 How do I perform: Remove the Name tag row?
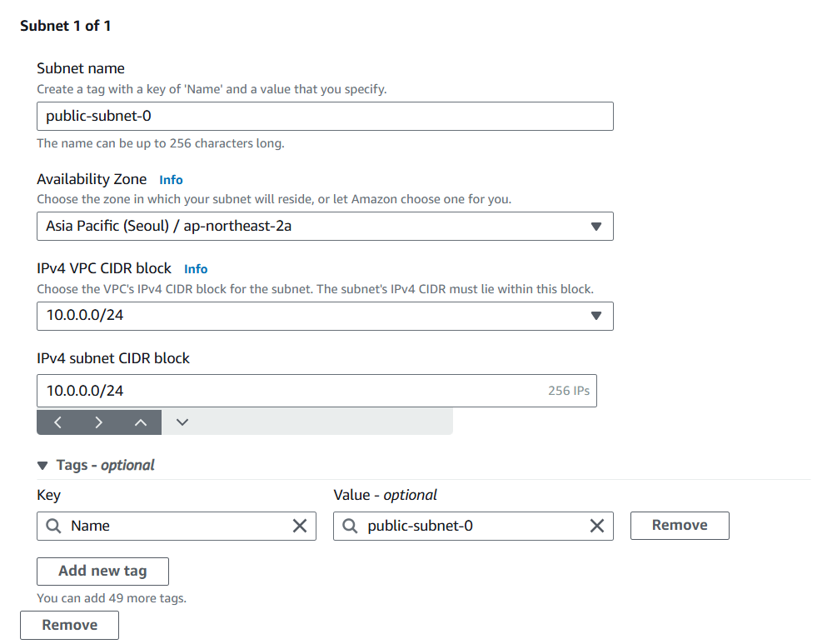point(680,525)
